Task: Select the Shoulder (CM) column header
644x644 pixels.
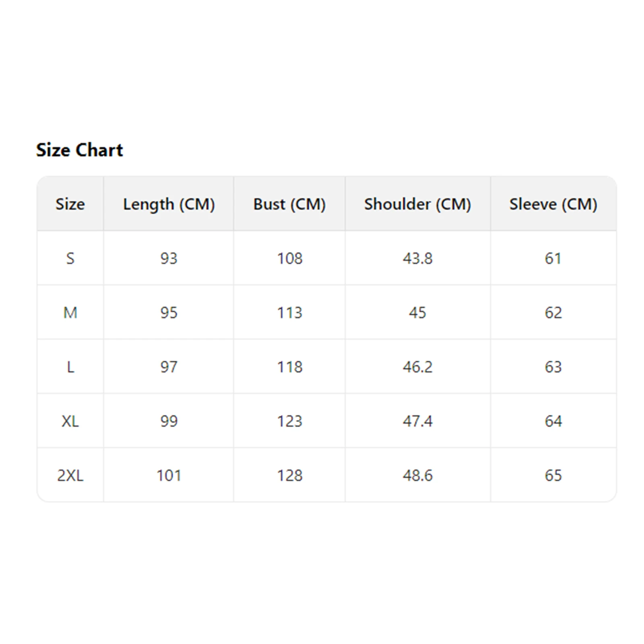Action: (417, 204)
